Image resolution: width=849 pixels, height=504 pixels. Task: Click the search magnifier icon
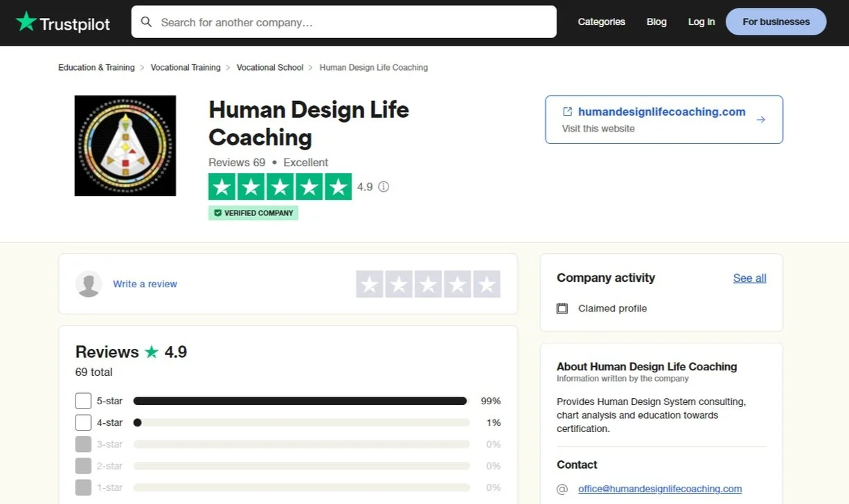[x=146, y=22]
